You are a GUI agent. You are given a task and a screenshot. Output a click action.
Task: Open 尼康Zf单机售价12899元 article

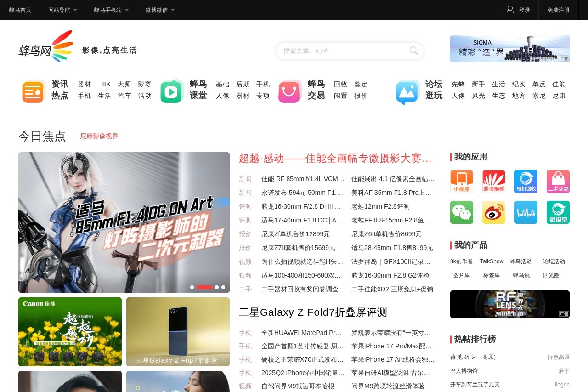point(295,234)
